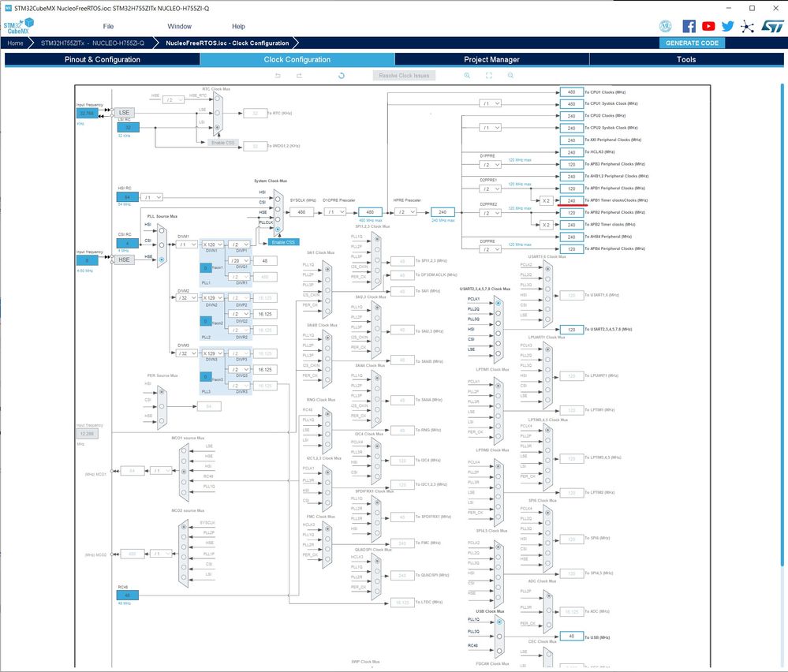This screenshot has width=788, height=672.
Task: Click the ST company logo icon
Action: [772, 26]
